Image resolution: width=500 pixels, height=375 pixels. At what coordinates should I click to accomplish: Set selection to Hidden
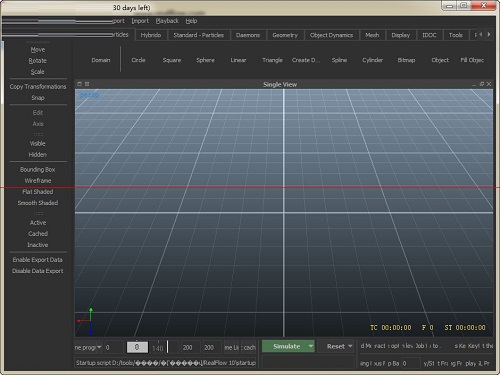[38, 155]
